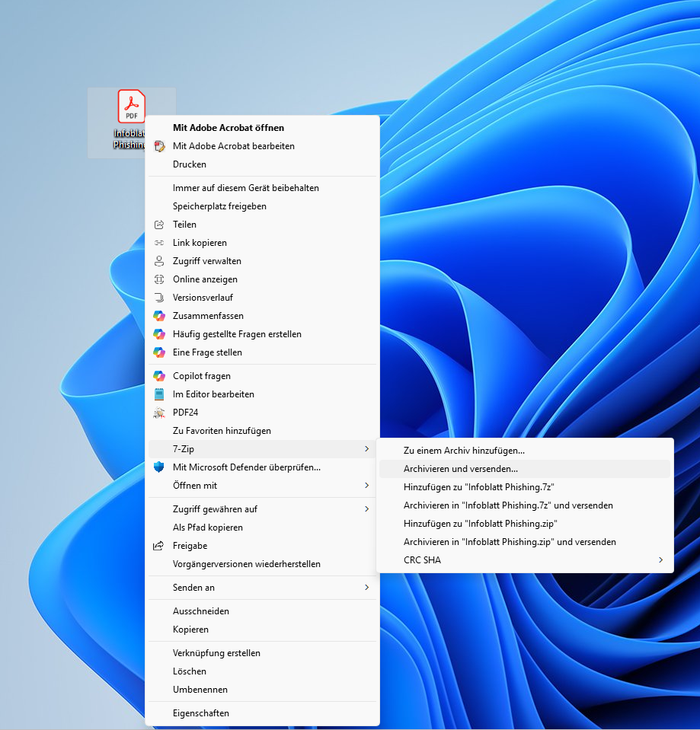Choose Mit Microsoft Defender überprüfen
The image size is (700, 730).
click(262, 467)
